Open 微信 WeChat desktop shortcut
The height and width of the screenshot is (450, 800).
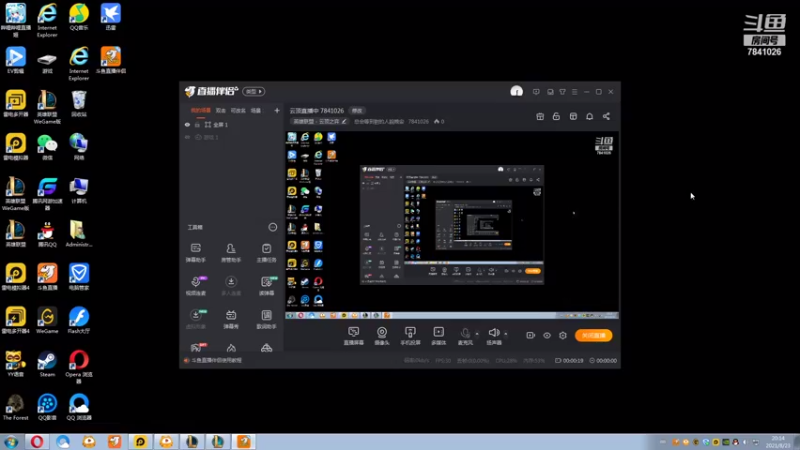[x=47, y=147]
